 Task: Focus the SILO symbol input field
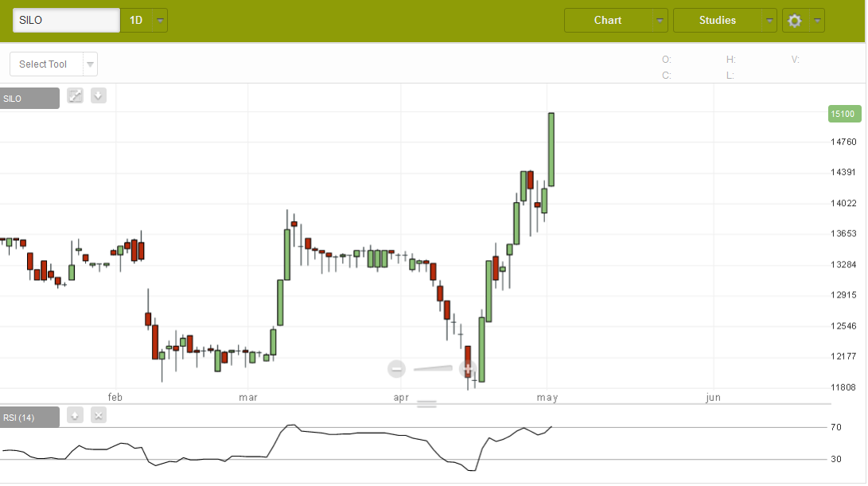(66, 21)
